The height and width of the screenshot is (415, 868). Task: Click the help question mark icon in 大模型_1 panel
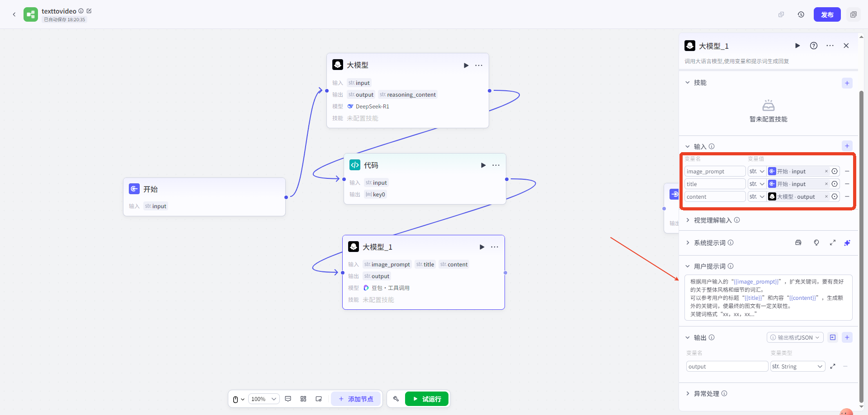[x=813, y=46]
